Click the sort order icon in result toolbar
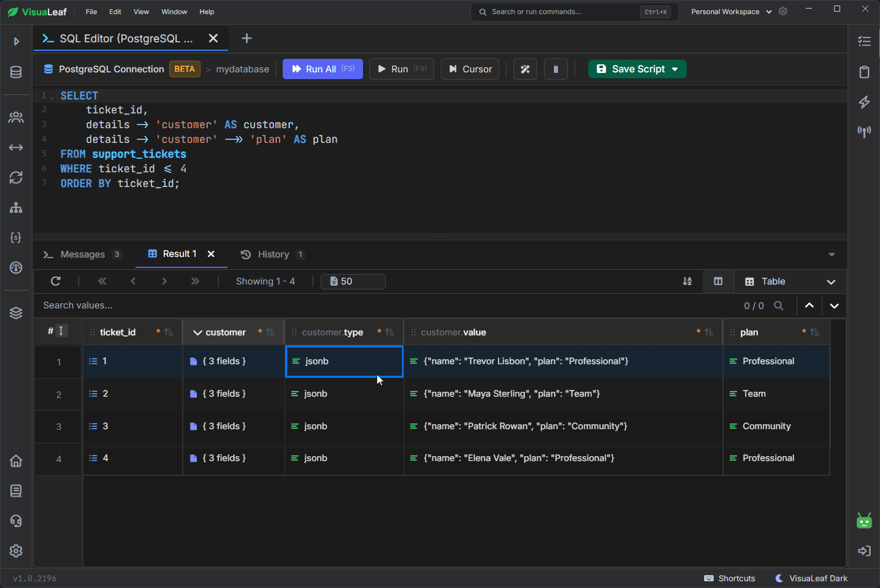 [x=687, y=281]
